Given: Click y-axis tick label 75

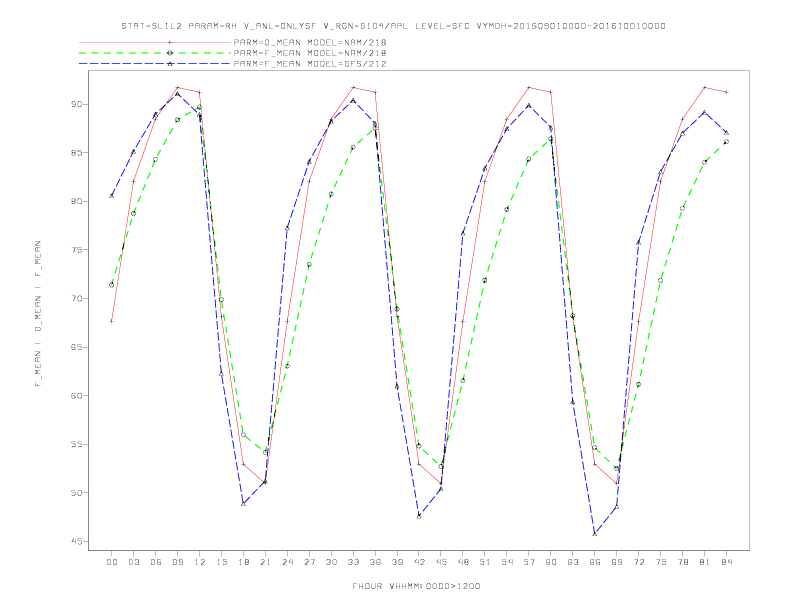Looking at the screenshot, I should 77,249.
